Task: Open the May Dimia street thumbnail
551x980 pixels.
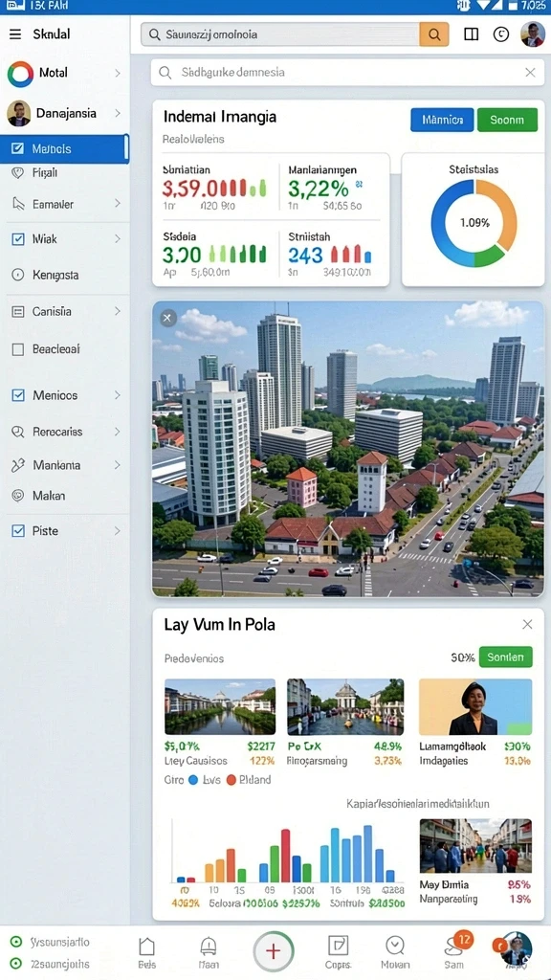Action: (x=475, y=846)
